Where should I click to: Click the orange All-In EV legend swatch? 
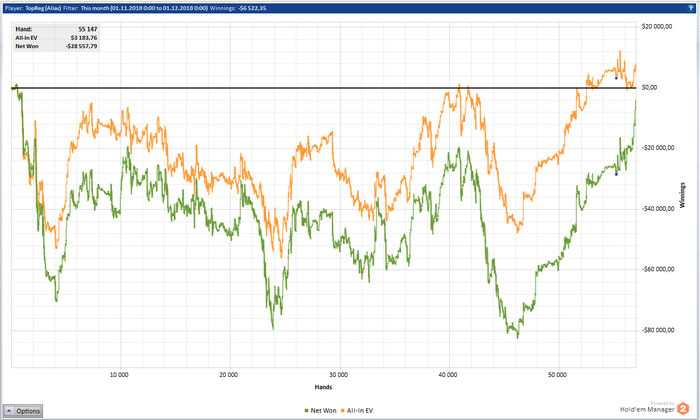[343, 411]
